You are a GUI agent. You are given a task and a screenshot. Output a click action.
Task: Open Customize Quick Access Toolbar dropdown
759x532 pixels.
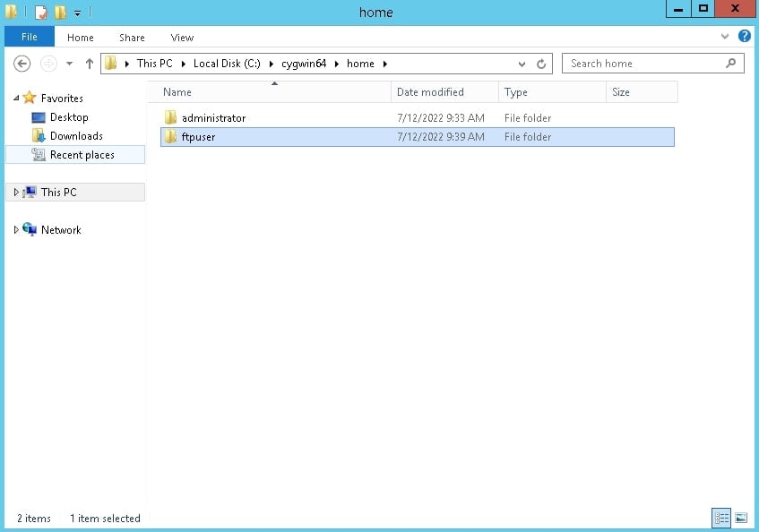(x=77, y=13)
